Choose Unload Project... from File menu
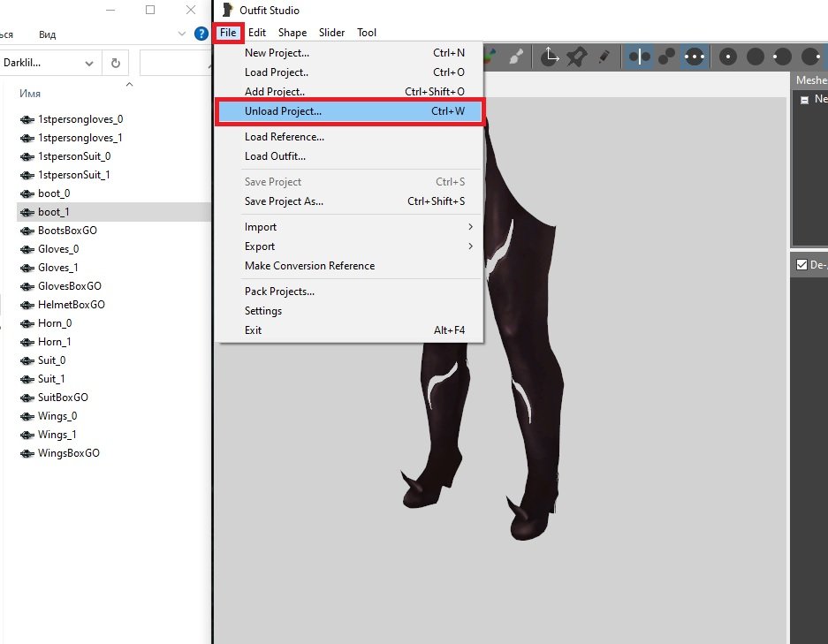Screen dimensions: 828x644 (x=283, y=112)
